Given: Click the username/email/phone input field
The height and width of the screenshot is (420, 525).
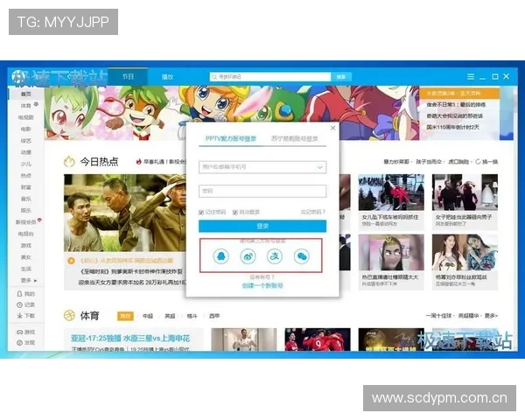Looking at the screenshot, I should 262,167.
